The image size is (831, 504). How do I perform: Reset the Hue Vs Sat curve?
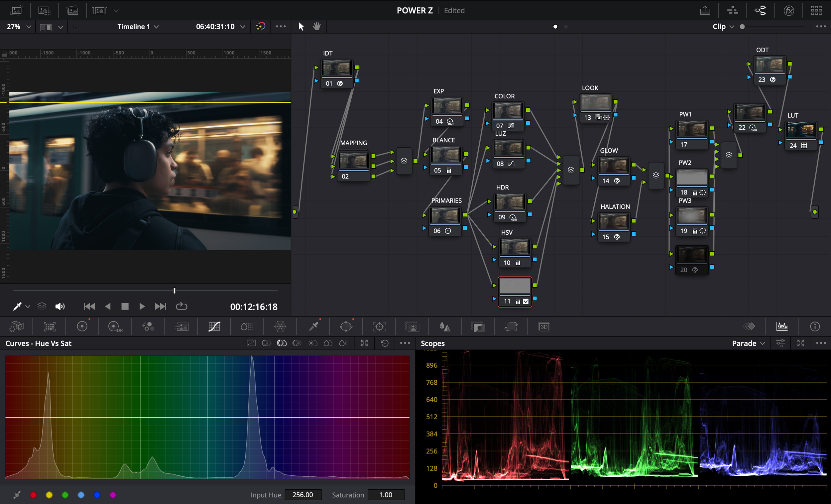(385, 343)
